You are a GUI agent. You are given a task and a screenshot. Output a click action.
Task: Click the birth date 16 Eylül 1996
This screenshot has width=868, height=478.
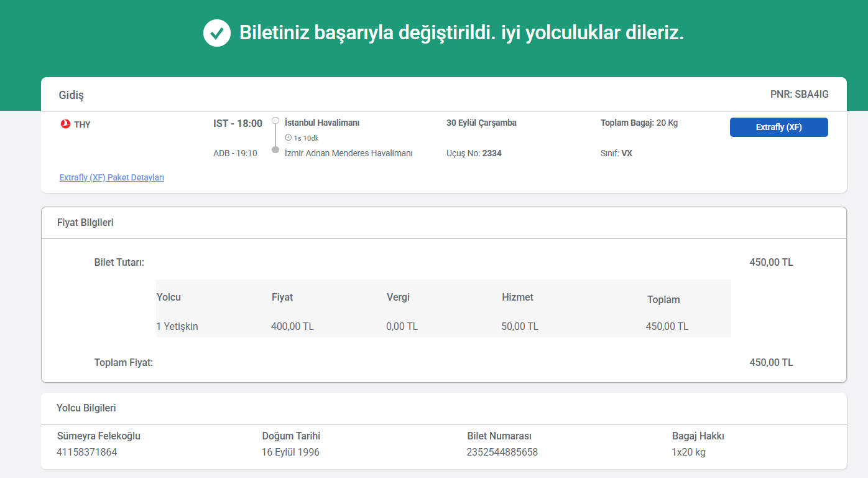(290, 452)
